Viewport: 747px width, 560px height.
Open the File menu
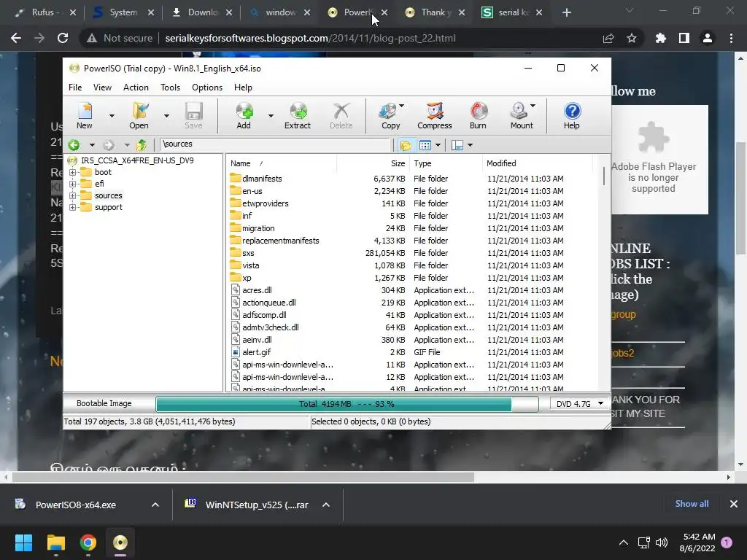[75, 87]
